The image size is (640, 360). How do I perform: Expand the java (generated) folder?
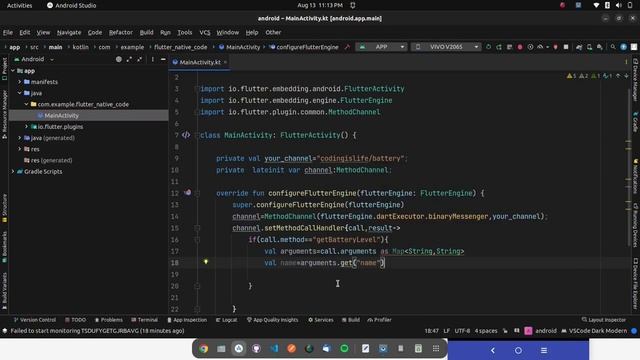(x=20, y=138)
